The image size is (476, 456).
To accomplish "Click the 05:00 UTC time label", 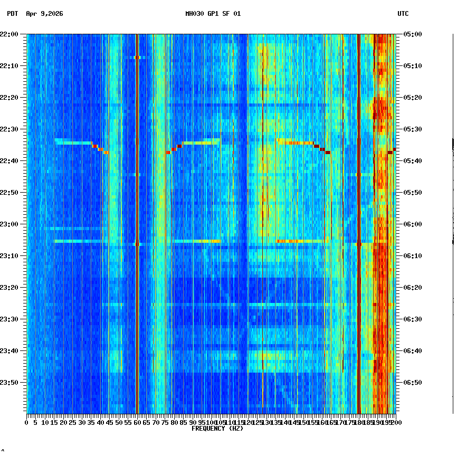I will (413, 34).
